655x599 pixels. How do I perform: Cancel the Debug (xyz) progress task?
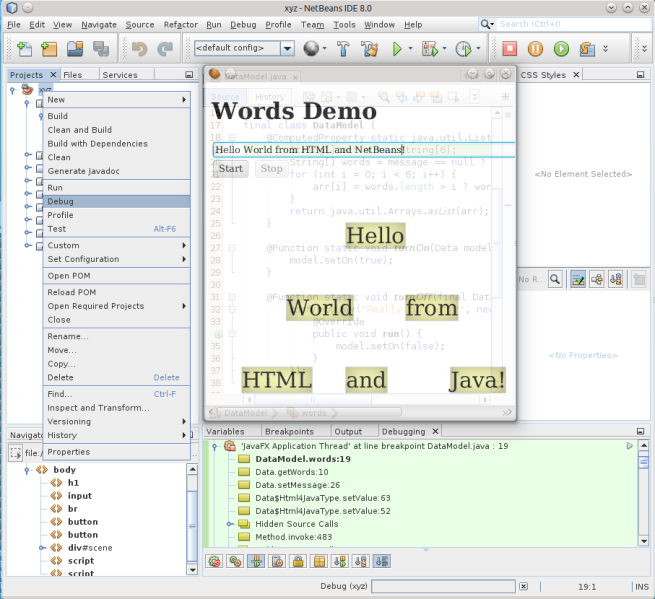pyautogui.click(x=523, y=586)
